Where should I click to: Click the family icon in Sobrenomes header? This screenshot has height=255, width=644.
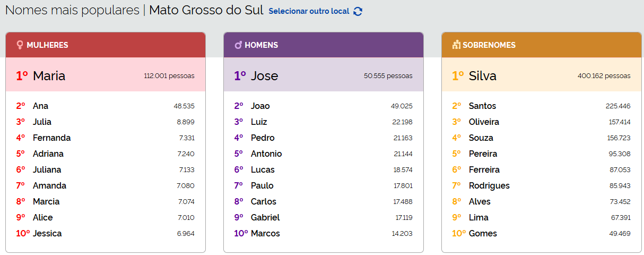click(x=456, y=45)
